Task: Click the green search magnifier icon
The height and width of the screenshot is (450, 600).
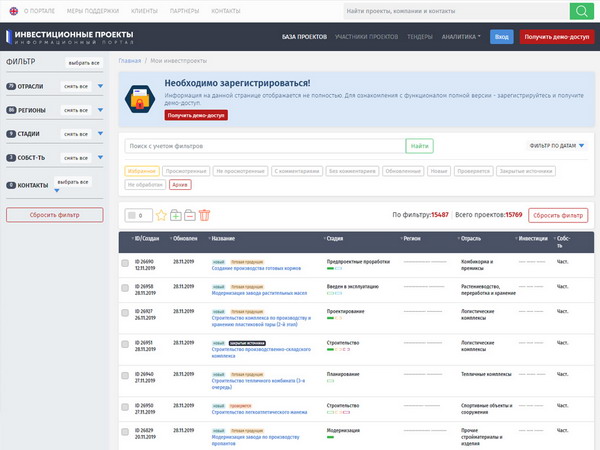Action: [x=581, y=11]
